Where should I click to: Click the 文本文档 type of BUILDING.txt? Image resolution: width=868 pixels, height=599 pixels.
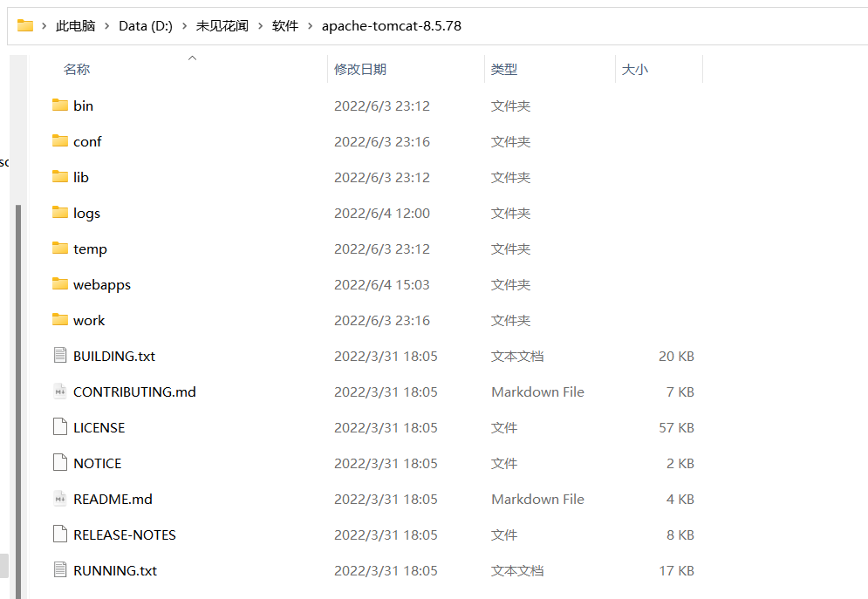pyautogui.click(x=517, y=356)
